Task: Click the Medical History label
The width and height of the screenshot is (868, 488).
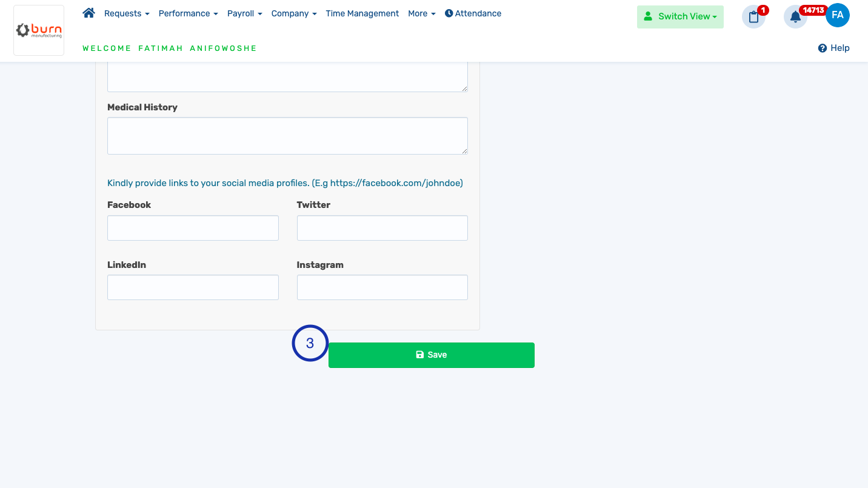Action: tap(142, 107)
